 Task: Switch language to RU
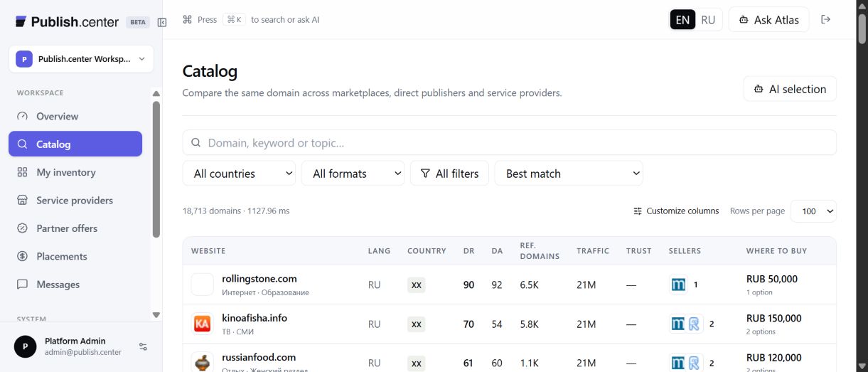point(708,20)
